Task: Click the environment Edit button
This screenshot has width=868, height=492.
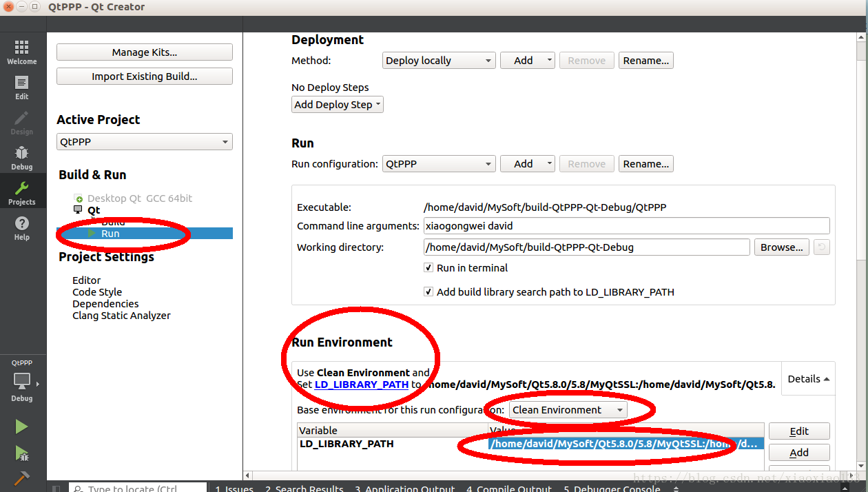Action: tap(799, 431)
